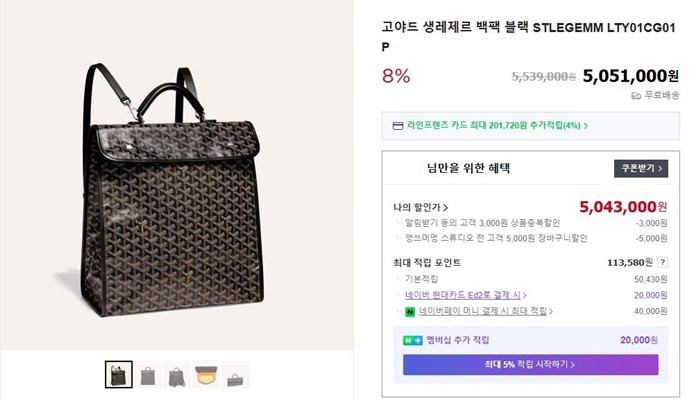700x400 pixels.
Task: Click 최대 5% 적립 시작하기 button
Action: [530, 364]
